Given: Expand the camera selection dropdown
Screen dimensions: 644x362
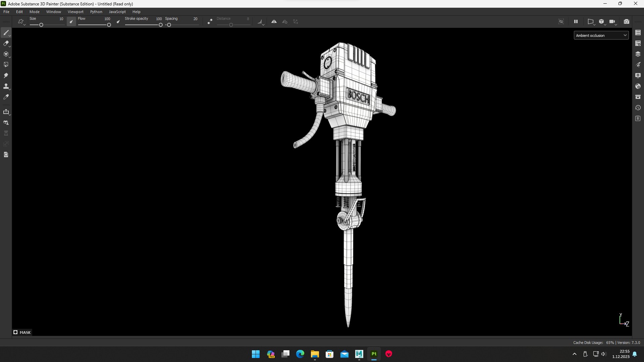Looking at the screenshot, I should (613, 22).
